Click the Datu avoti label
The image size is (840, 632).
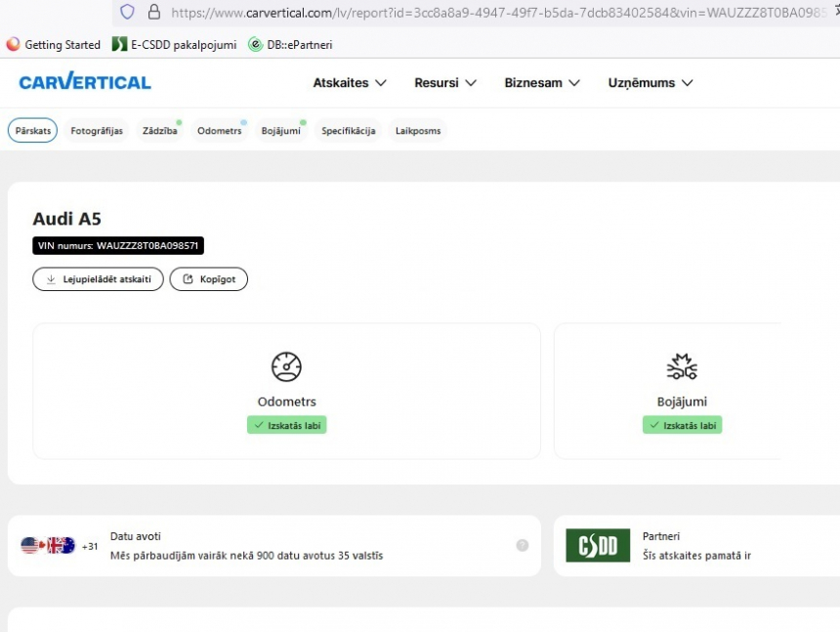pyautogui.click(x=136, y=536)
